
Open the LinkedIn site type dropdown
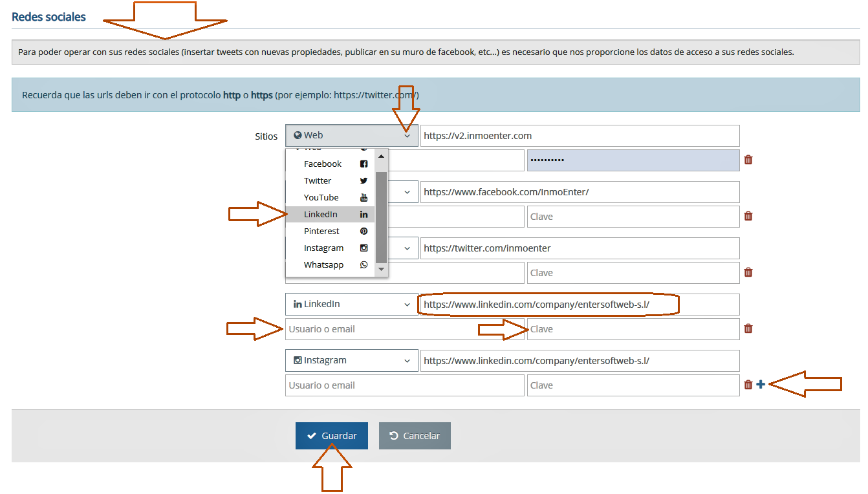(x=352, y=305)
